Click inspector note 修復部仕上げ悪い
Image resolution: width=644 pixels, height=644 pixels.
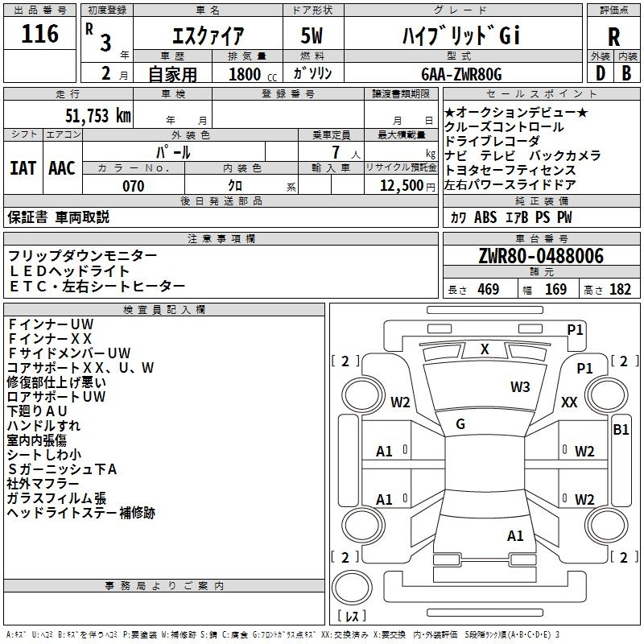tap(56, 382)
